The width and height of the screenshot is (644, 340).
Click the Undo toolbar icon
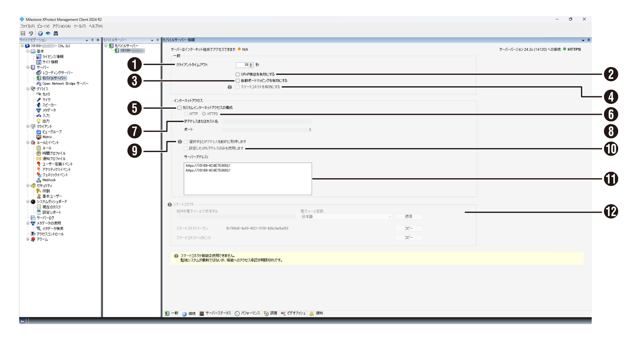pos(31,34)
